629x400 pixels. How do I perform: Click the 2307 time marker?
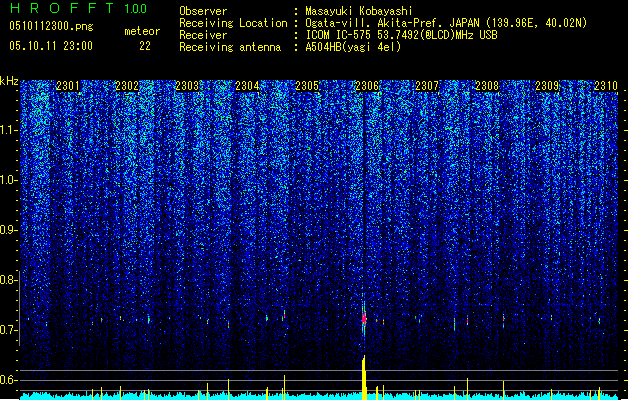tap(427, 85)
